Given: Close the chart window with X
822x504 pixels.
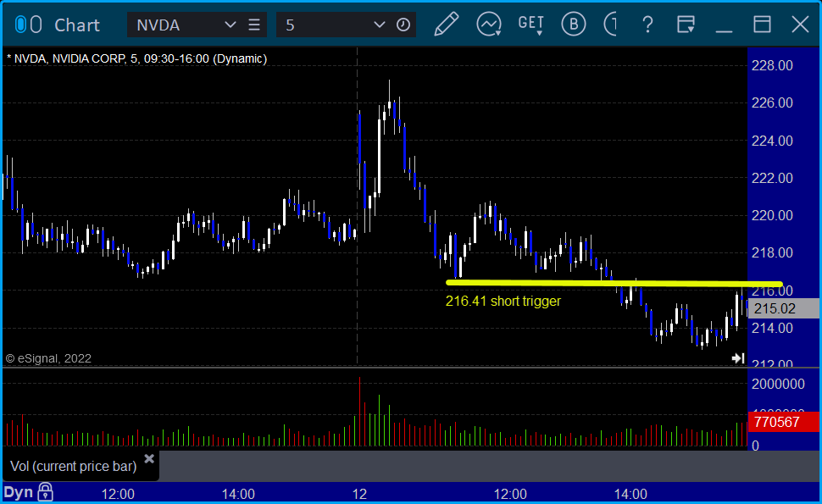Looking at the screenshot, I should point(801,24).
